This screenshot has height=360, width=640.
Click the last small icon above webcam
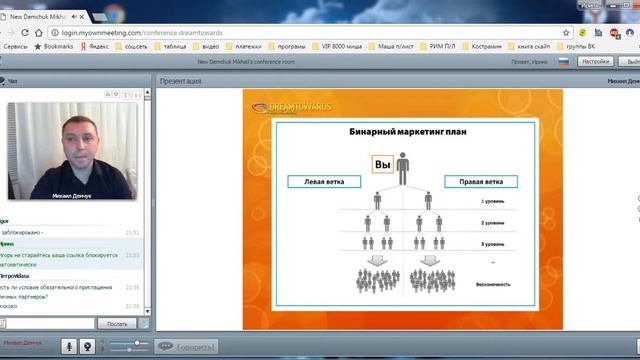click(x=137, y=95)
